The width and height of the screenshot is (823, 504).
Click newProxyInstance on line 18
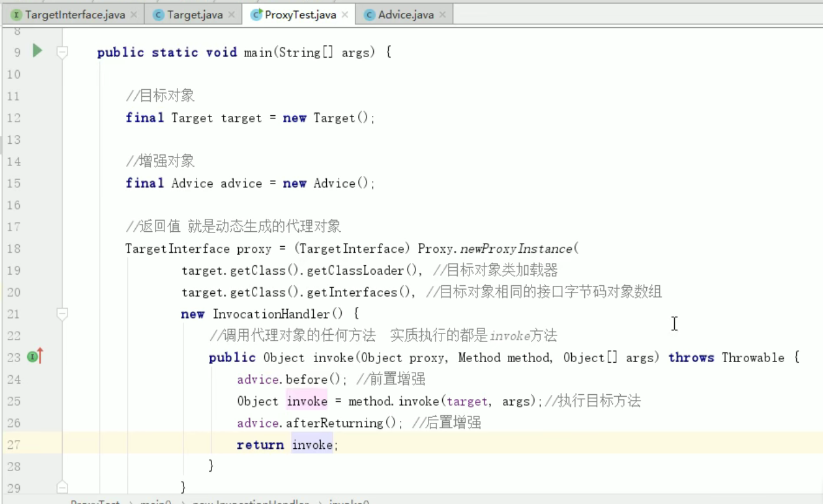point(516,249)
